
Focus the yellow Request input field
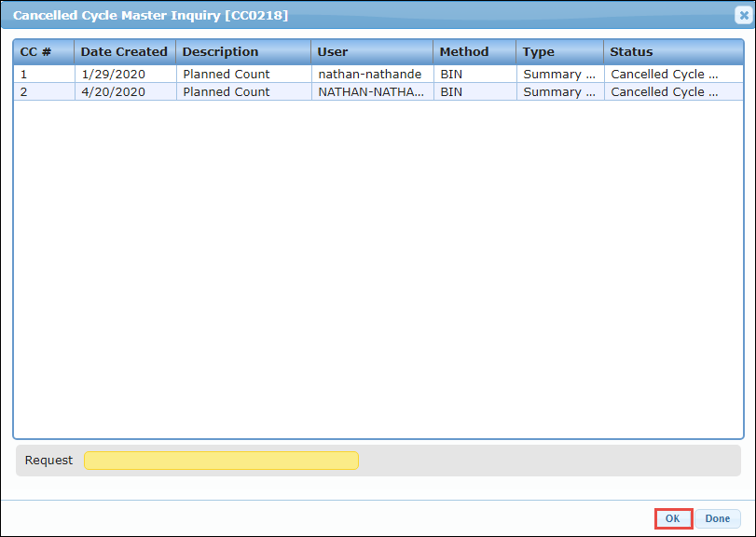coord(221,461)
